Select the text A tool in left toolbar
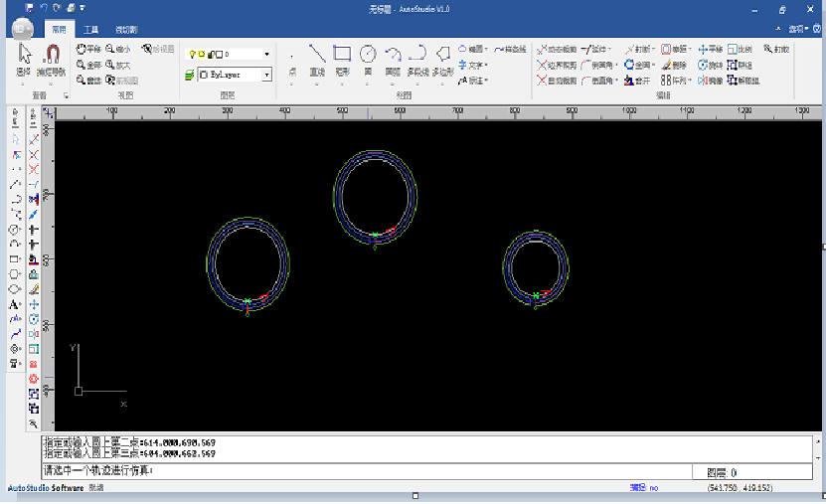Image resolution: width=826 pixels, height=504 pixels. (x=14, y=304)
